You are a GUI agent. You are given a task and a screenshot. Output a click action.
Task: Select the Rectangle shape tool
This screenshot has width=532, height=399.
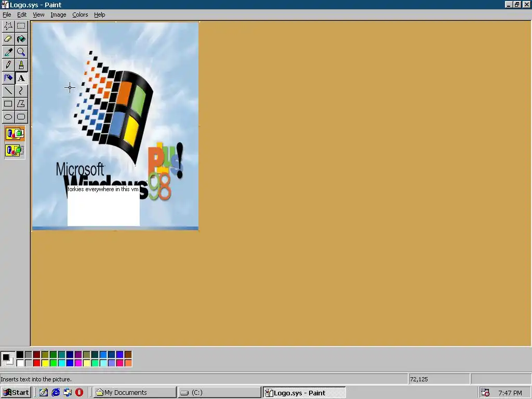point(8,104)
